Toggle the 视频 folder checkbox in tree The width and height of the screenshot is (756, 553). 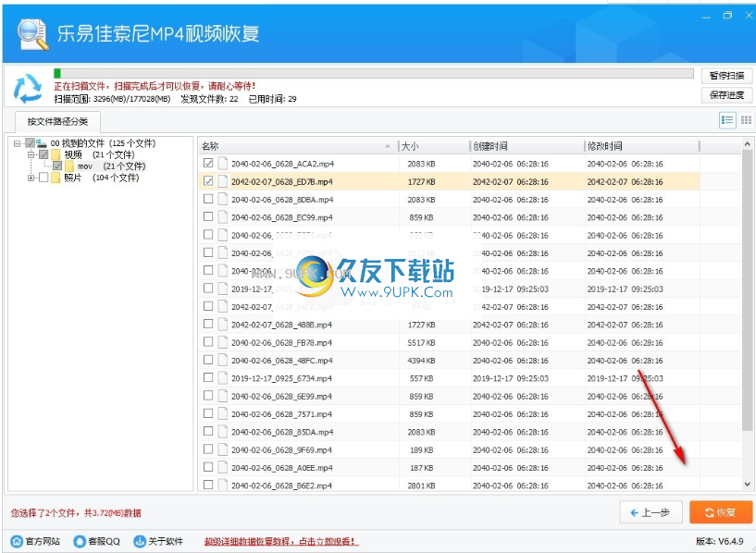point(43,154)
